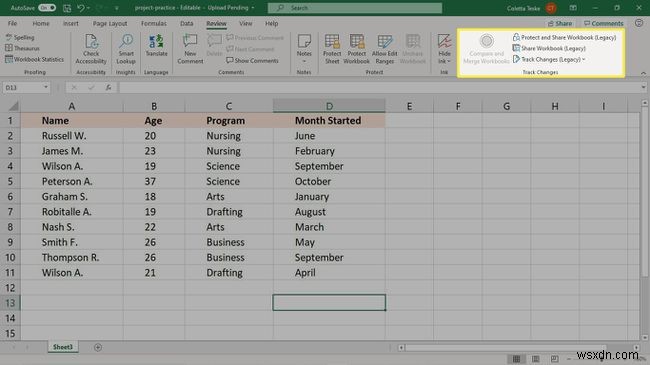650x365 pixels.
Task: Click the Search box in title bar
Action: coord(355,8)
